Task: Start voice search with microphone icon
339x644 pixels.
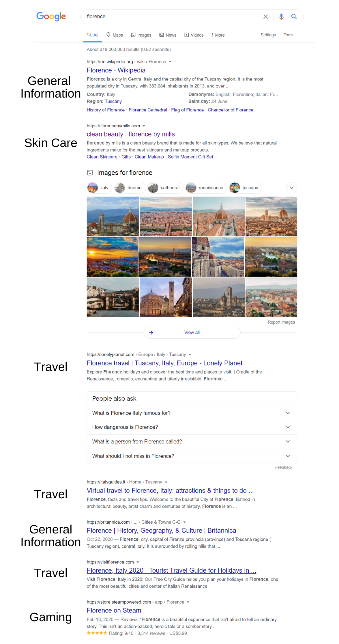Action: pos(281,17)
